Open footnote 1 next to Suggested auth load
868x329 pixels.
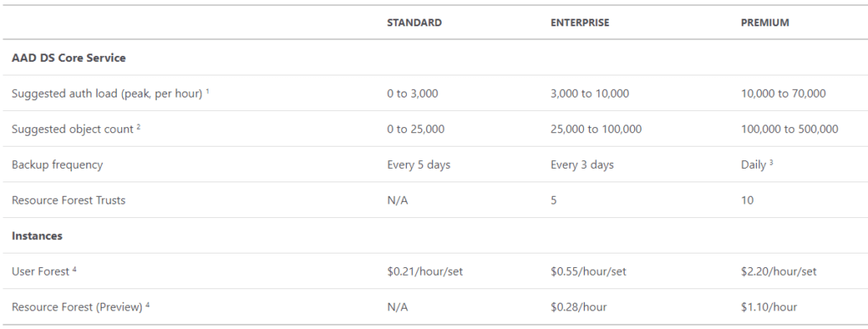point(208,91)
